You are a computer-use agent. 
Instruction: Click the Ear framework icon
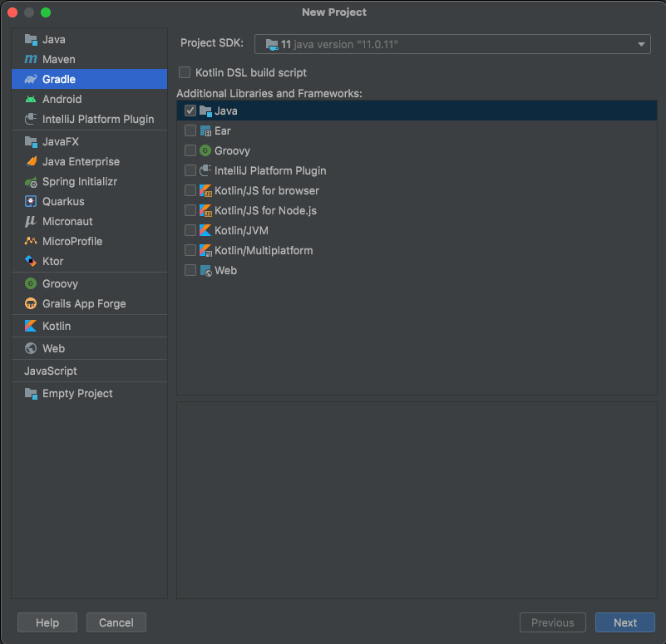click(x=205, y=130)
